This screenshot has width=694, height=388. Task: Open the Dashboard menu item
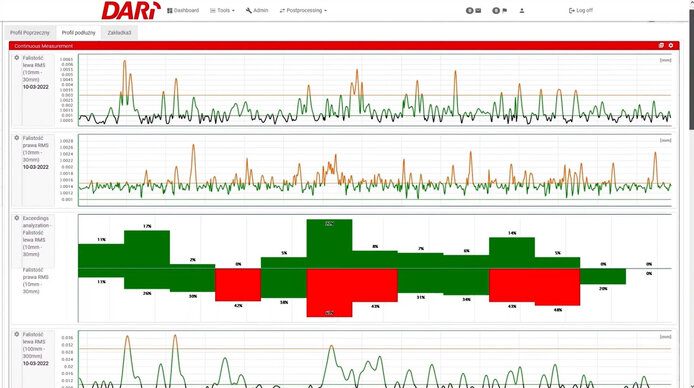point(183,10)
